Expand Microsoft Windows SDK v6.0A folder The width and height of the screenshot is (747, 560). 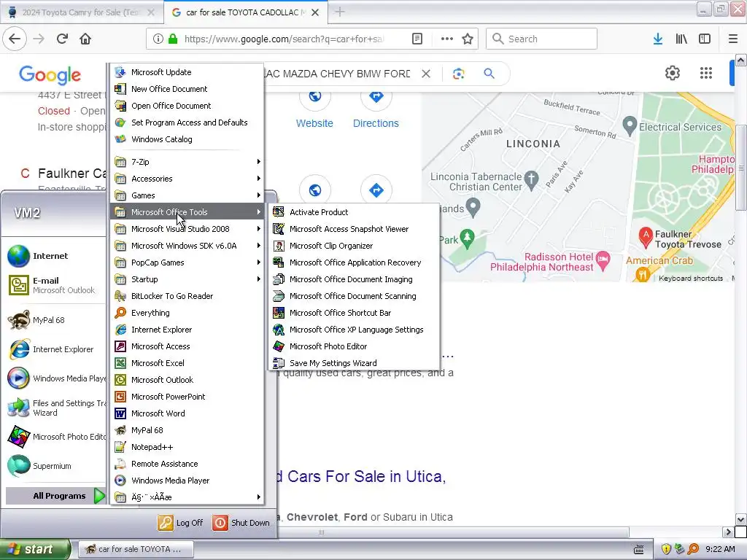(187, 246)
